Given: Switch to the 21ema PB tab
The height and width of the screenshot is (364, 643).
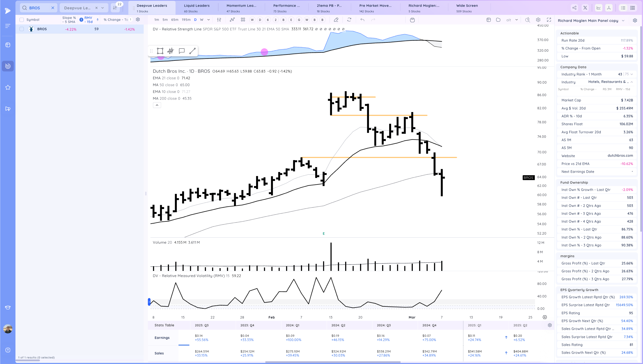Looking at the screenshot, I should coord(329,8).
